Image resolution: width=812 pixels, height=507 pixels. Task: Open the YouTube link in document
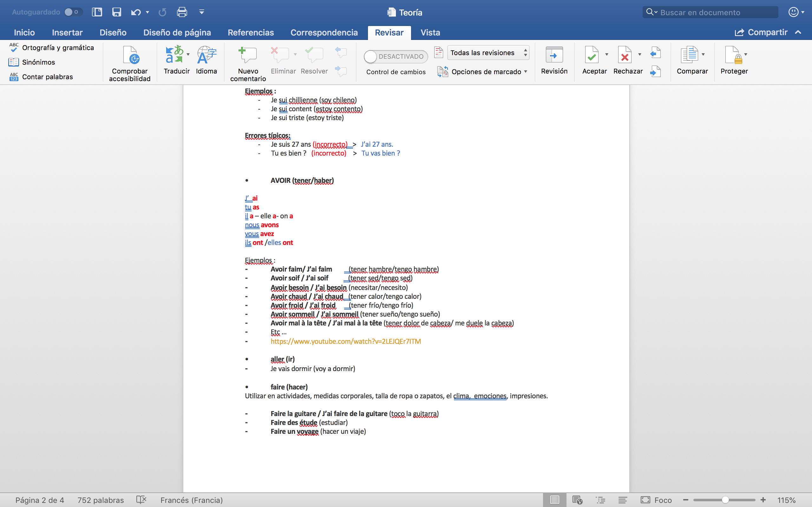pos(346,341)
